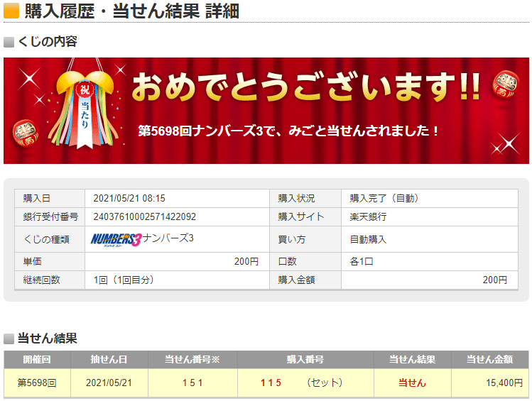This screenshot has width=532, height=401.
Task: Click the 当せん金額 column header
Action: pos(489,359)
